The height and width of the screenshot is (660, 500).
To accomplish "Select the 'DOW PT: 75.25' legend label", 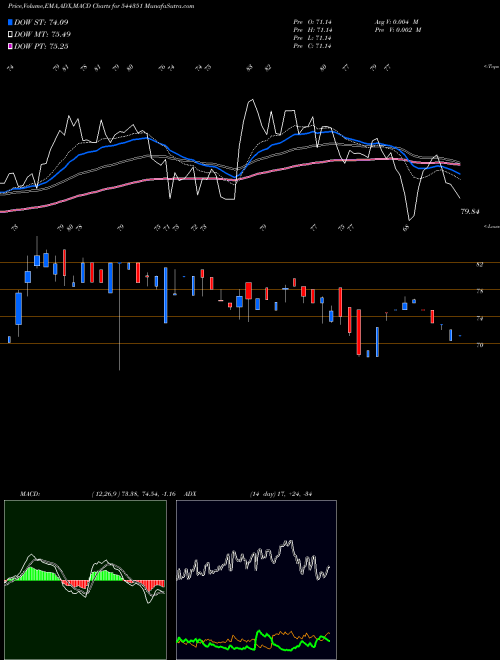I will pyautogui.click(x=41, y=46).
